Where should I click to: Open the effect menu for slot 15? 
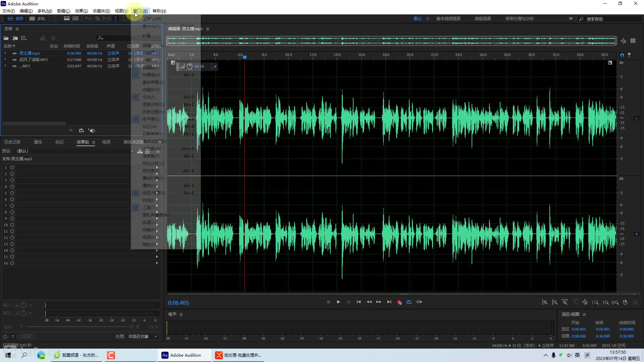tap(157, 257)
